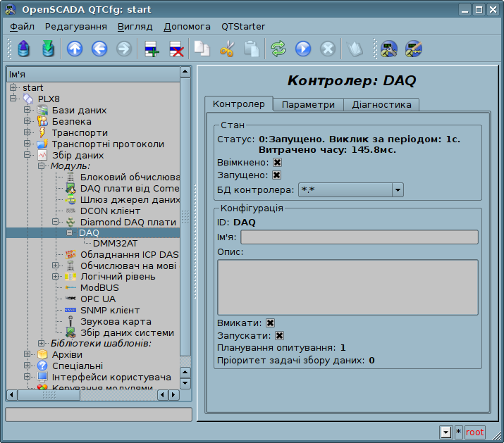Click the add item toolbar icon

[x=152, y=49]
